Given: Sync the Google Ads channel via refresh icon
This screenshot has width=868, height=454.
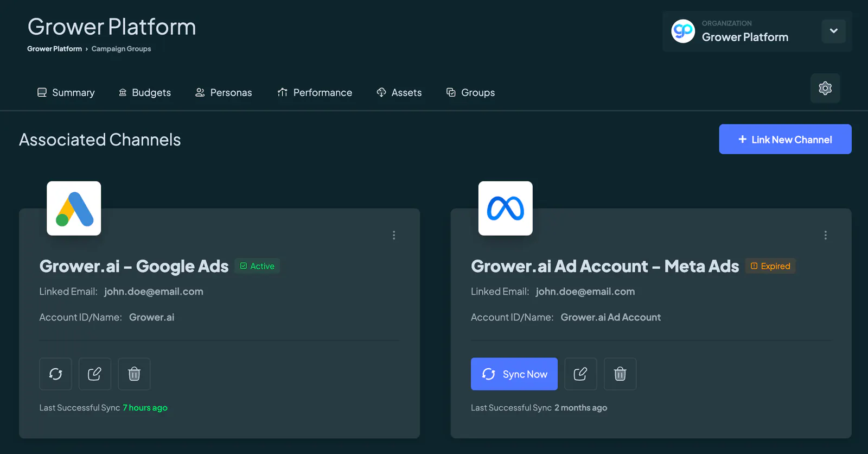Looking at the screenshot, I should tap(55, 374).
